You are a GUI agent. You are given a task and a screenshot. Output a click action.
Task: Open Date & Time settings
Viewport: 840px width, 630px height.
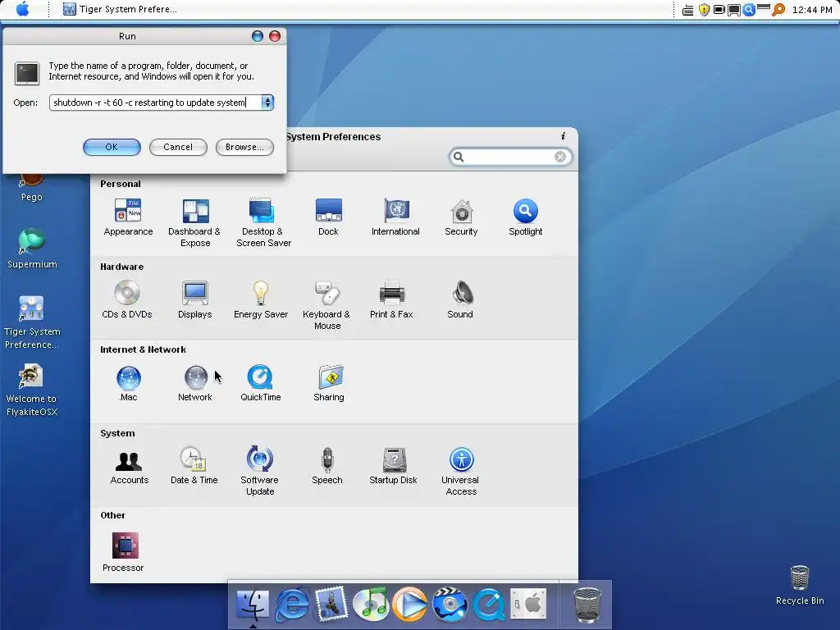[194, 466]
